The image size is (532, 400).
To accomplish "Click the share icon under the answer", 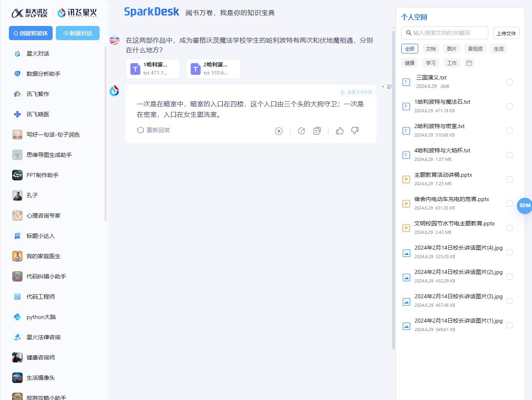I will pos(301,131).
